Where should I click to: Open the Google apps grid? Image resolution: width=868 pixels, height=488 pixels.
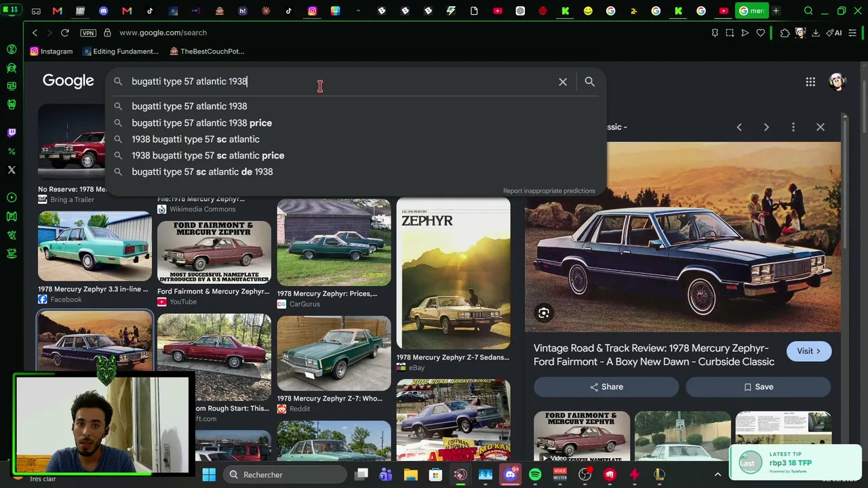coord(810,82)
